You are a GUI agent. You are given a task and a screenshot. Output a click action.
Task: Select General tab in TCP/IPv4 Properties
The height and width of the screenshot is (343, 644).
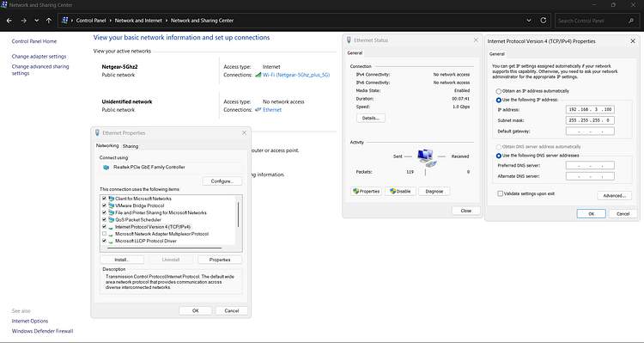pos(497,54)
